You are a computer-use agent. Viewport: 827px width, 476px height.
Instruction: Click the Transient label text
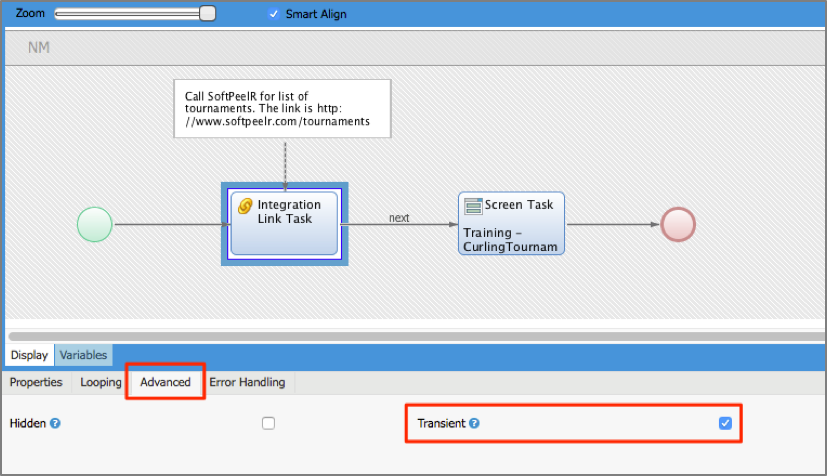[x=441, y=423]
